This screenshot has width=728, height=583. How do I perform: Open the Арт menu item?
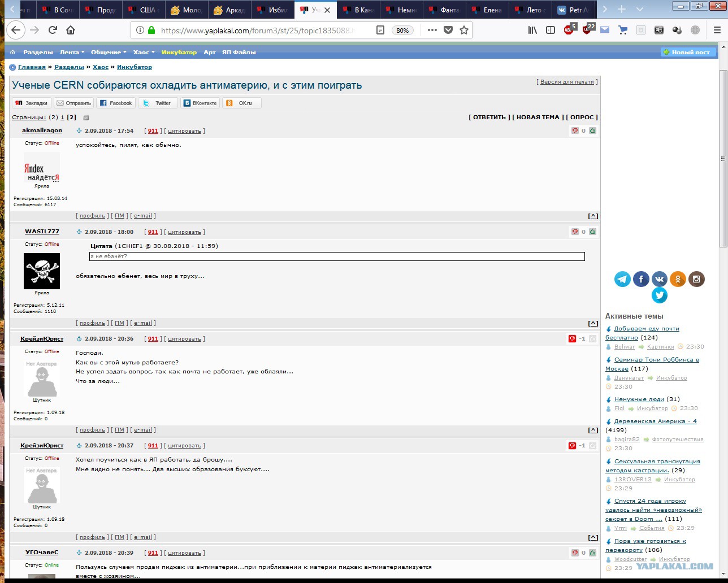click(x=210, y=52)
